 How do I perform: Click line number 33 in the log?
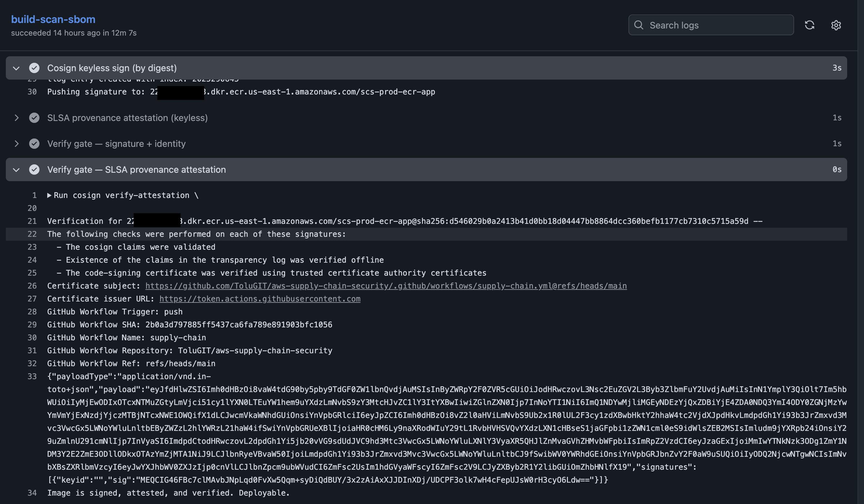[32, 377]
